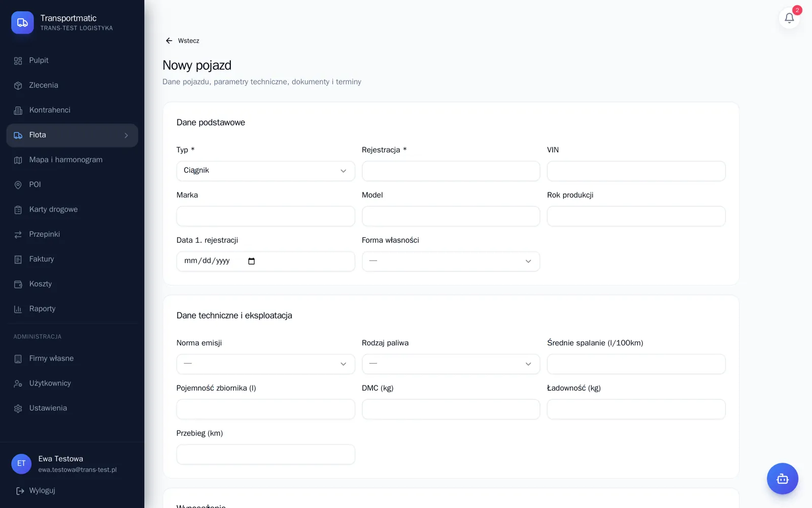
Task: Click Wyloguj to log out
Action: 36,491
